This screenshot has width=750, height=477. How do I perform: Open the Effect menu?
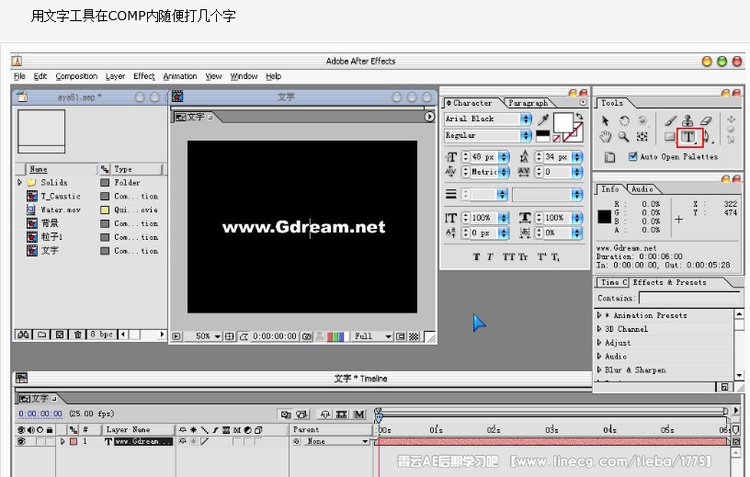144,76
